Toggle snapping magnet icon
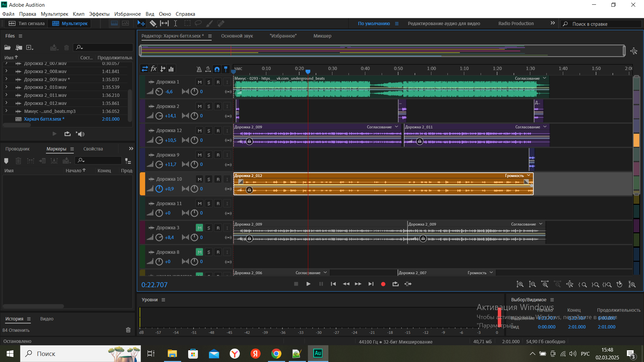 tap(217, 69)
